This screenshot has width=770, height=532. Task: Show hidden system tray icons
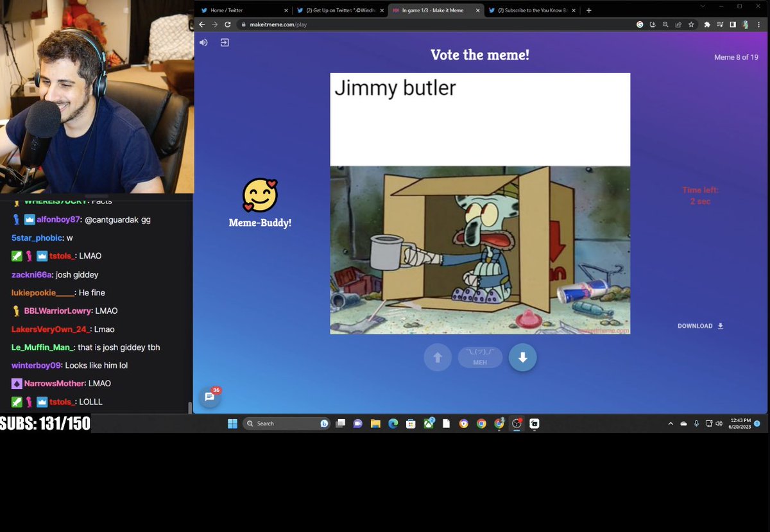[x=671, y=424]
